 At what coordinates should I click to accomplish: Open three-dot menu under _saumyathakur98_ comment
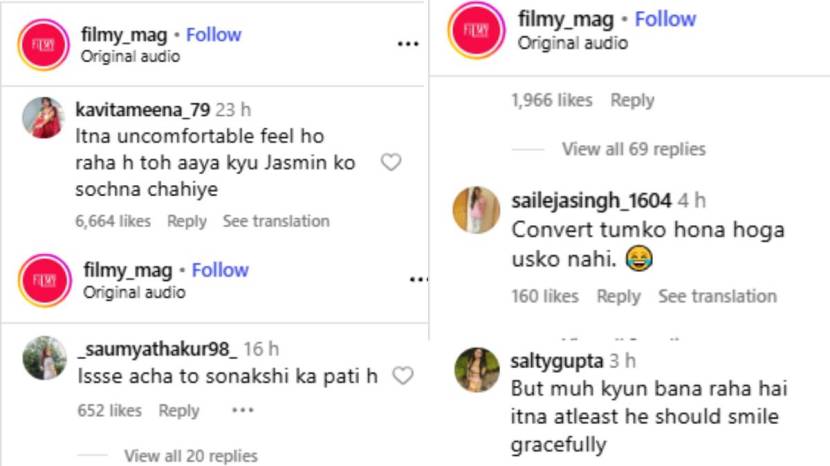[x=242, y=410]
